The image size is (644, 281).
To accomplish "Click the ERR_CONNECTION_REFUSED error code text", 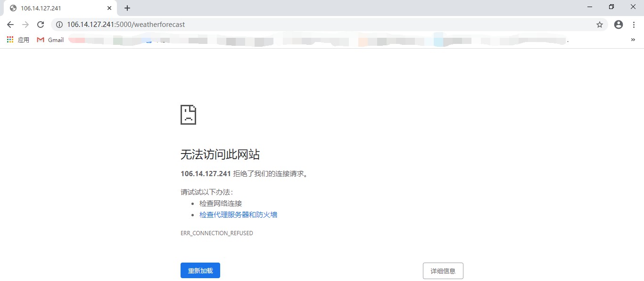I will pos(217,233).
